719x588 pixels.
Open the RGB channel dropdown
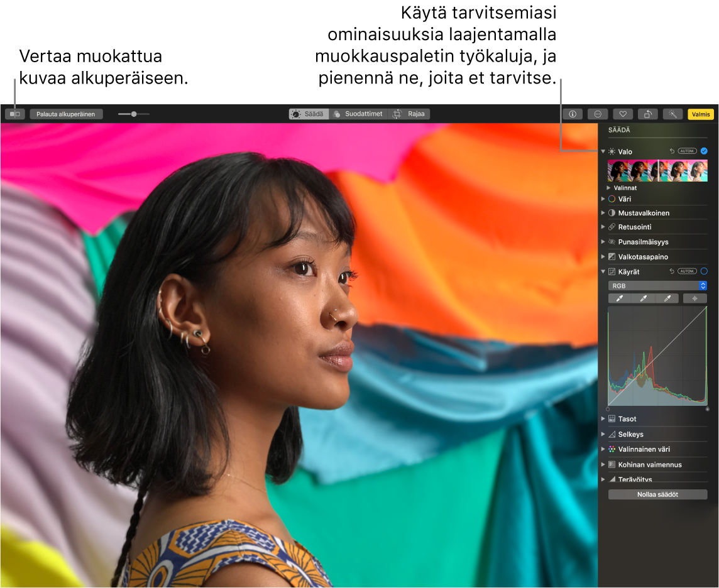click(657, 286)
